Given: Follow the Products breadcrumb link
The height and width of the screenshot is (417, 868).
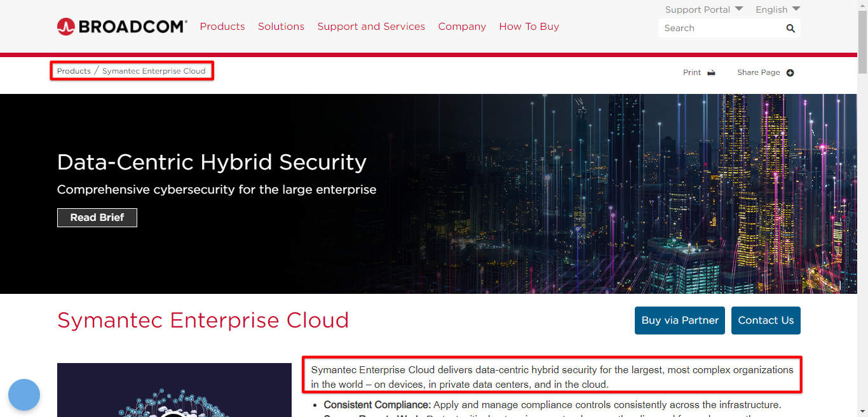Looking at the screenshot, I should click(x=74, y=70).
